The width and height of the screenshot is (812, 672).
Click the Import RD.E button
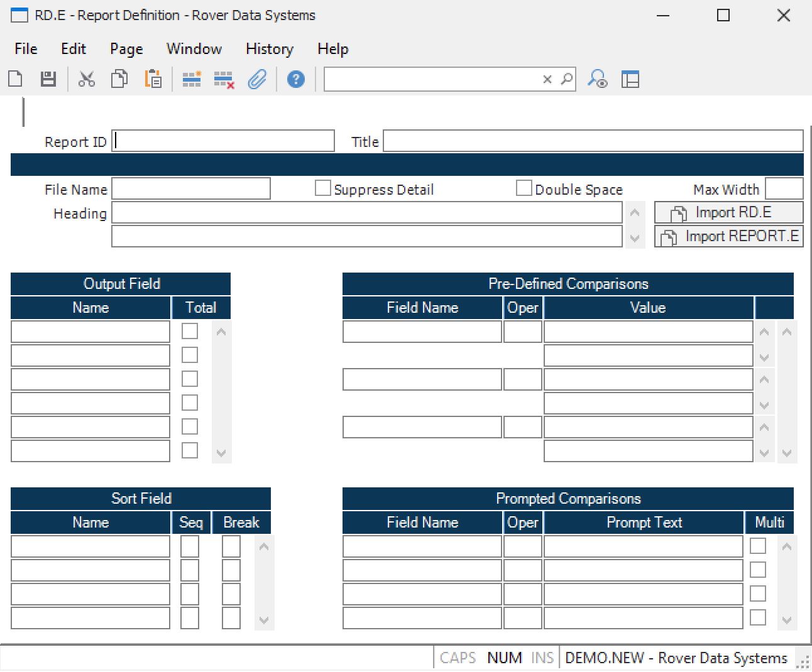pyautogui.click(x=728, y=213)
